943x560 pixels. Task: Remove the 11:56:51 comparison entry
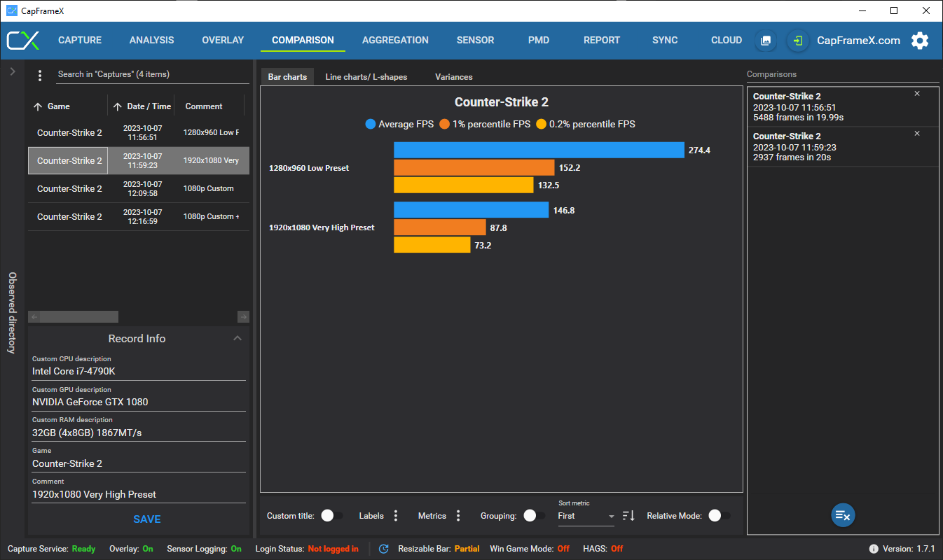[x=917, y=94]
